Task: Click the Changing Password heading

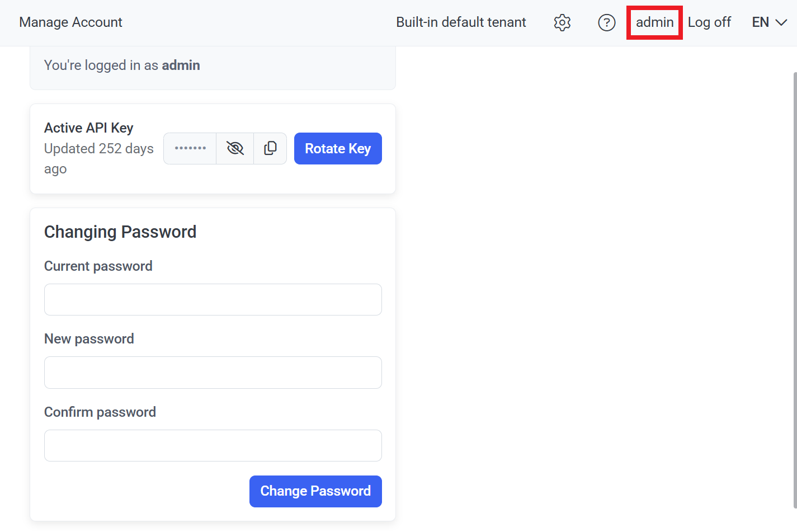Action: pos(120,232)
